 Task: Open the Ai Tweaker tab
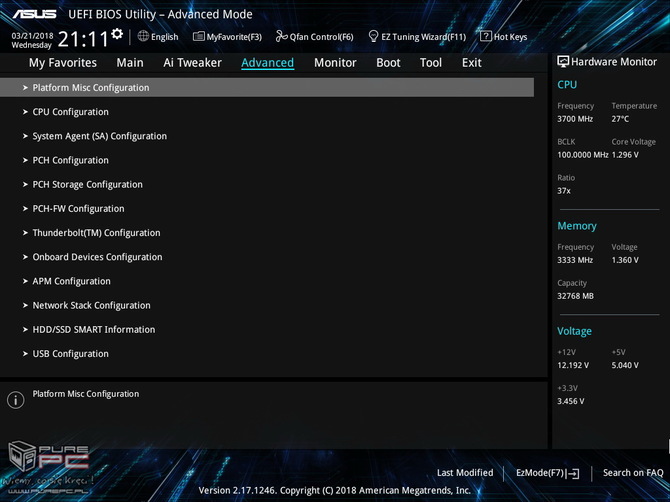pyautogui.click(x=192, y=63)
